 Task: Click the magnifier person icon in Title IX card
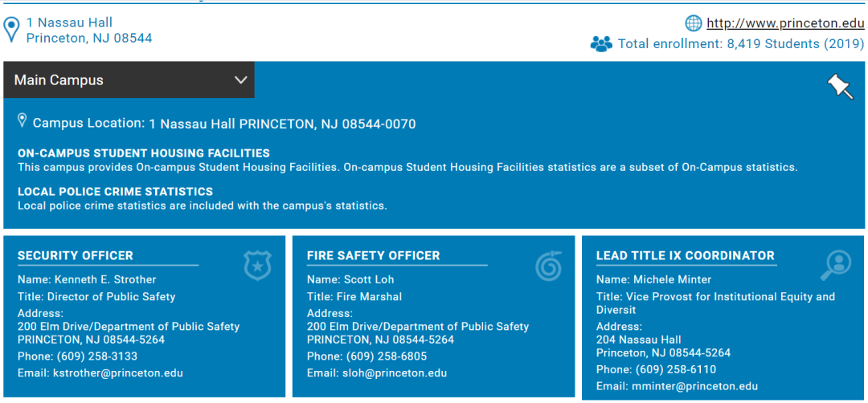(836, 265)
